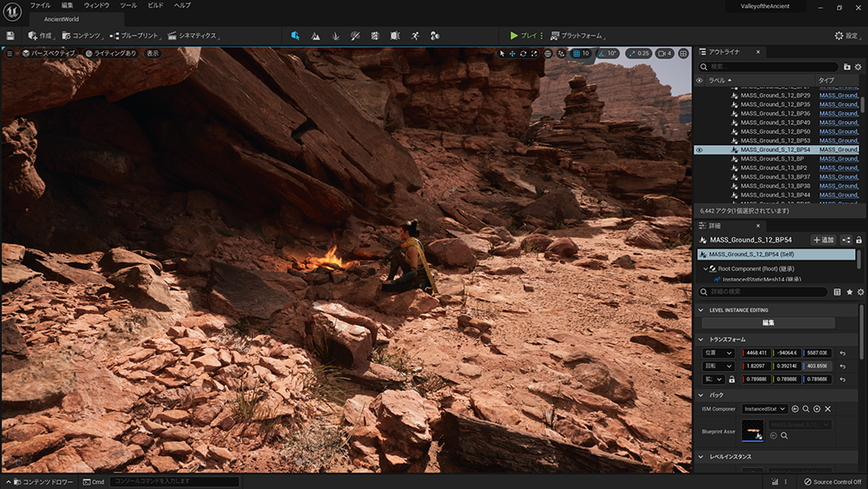Open the Help (ヘルプ) menu
The height and width of the screenshot is (489, 868).
point(182,5)
